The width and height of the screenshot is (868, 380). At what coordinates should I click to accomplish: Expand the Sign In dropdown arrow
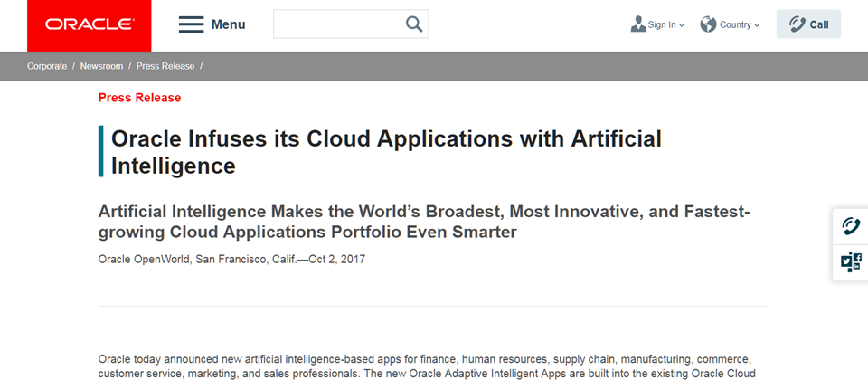(682, 25)
